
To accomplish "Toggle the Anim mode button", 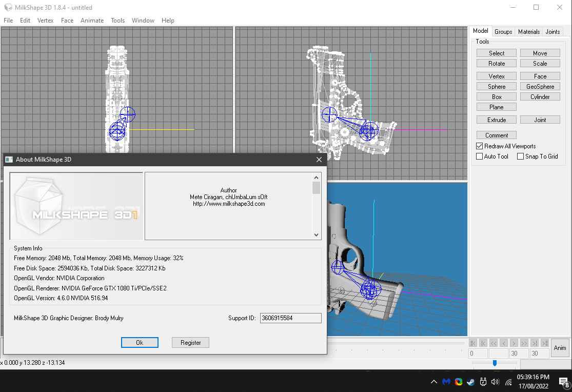I will point(560,347).
